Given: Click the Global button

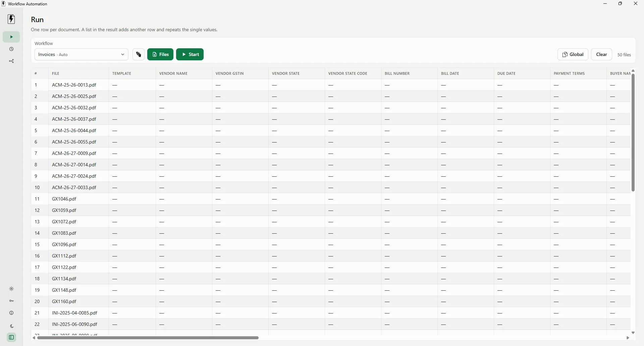Looking at the screenshot, I should coord(573,54).
